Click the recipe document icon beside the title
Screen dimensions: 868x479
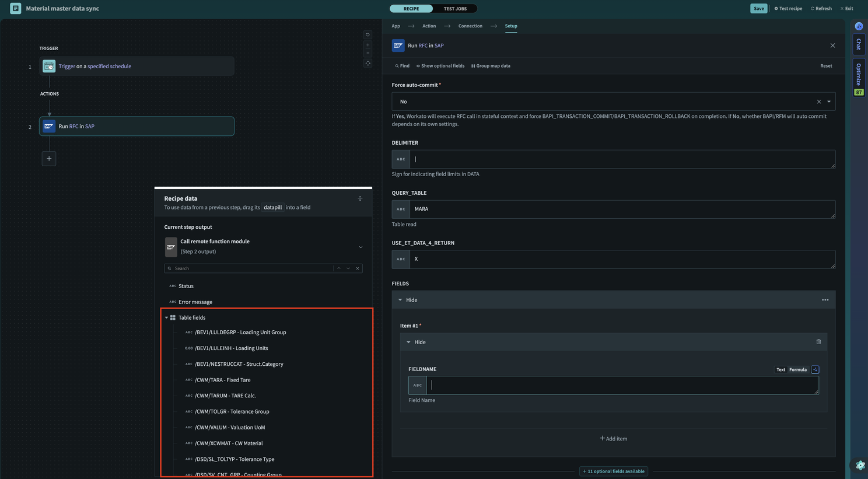tap(16, 9)
